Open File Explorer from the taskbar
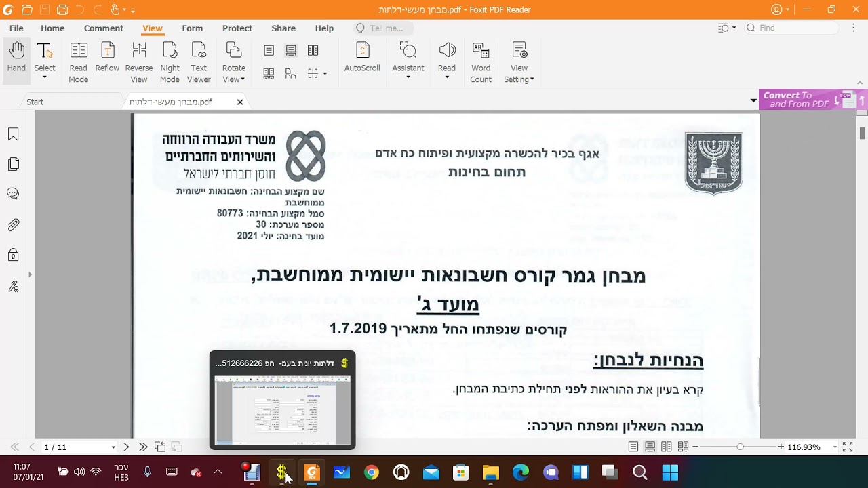The image size is (868, 488). point(490,472)
